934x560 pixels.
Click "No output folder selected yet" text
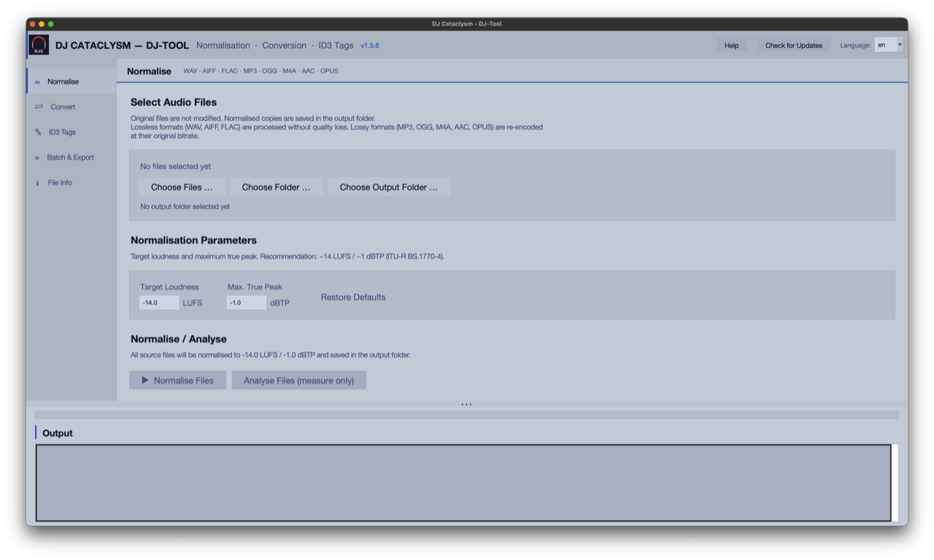(x=185, y=207)
